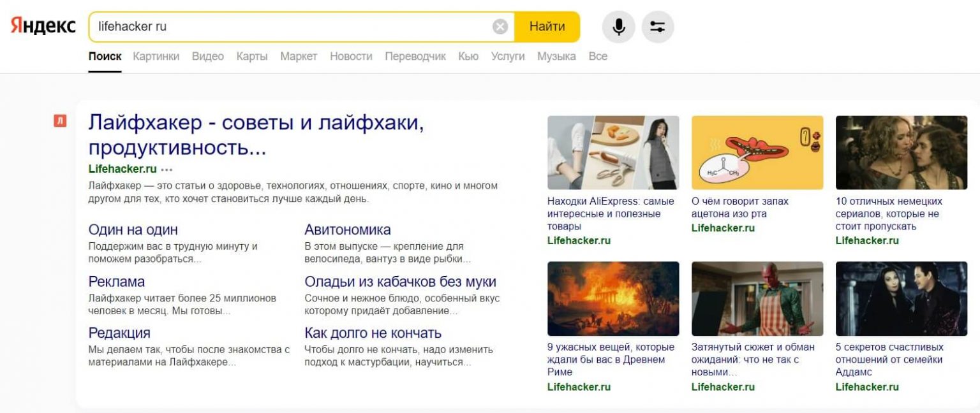This screenshot has height=413, width=980.
Task: Click the Yandex logo
Action: [x=43, y=26]
